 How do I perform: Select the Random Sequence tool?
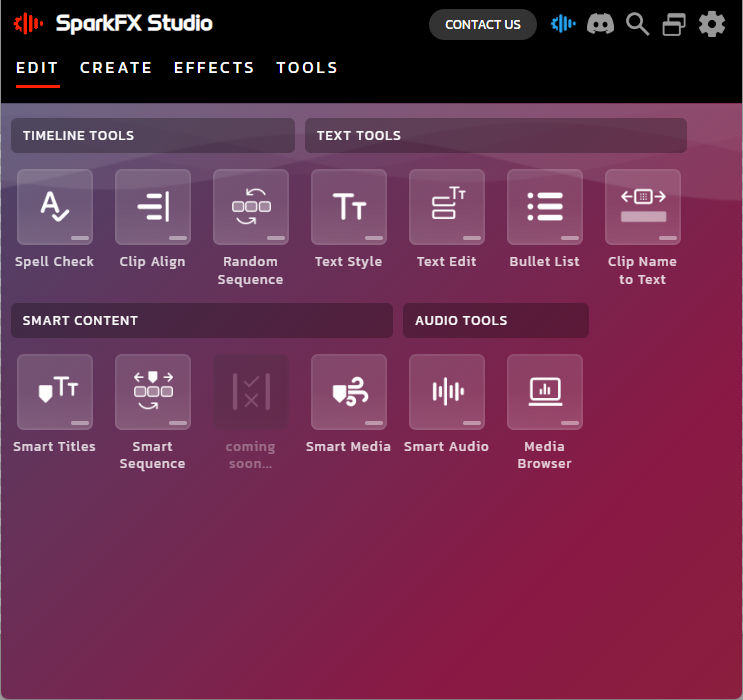point(251,207)
